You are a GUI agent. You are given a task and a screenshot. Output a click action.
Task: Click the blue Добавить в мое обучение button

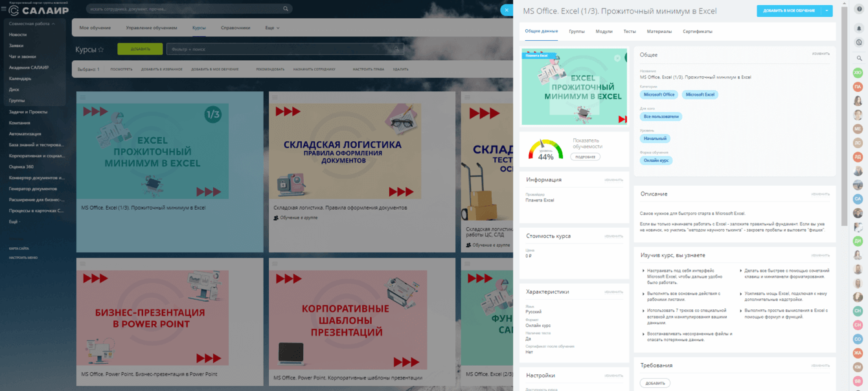coord(788,11)
